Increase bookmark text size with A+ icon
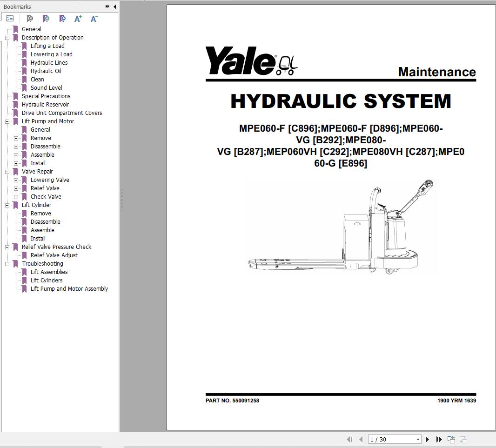This screenshot has width=496, height=448. (x=78, y=19)
